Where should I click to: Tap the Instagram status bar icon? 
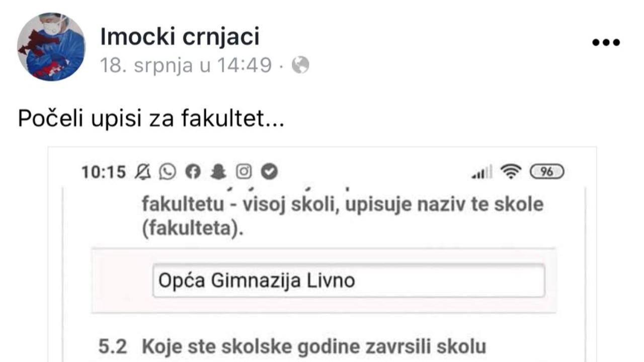coord(244,172)
